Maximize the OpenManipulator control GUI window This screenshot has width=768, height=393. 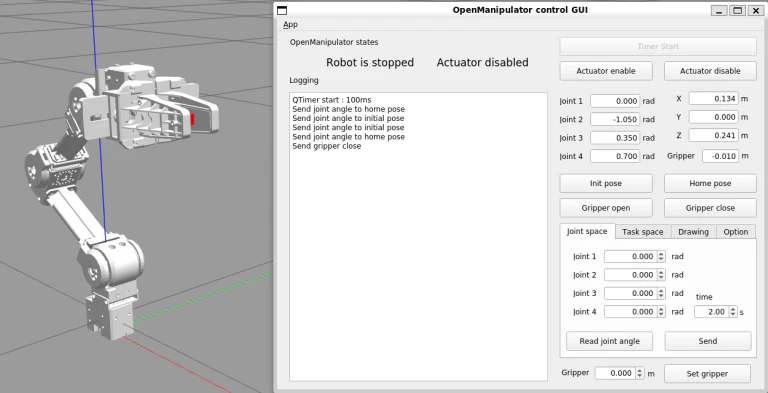(x=737, y=11)
